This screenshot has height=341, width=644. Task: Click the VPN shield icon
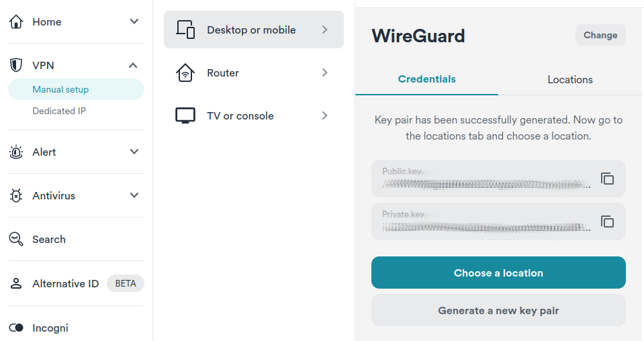(16, 65)
